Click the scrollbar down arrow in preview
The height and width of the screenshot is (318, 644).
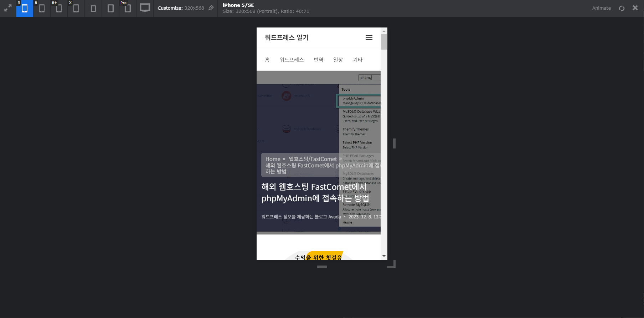[384, 256]
